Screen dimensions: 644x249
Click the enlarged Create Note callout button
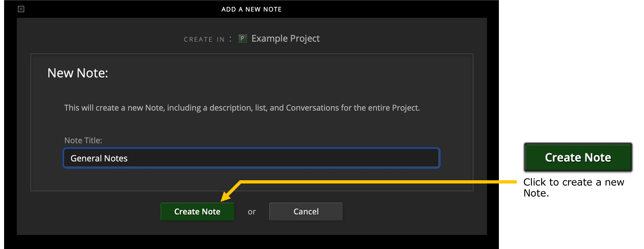[x=578, y=157]
